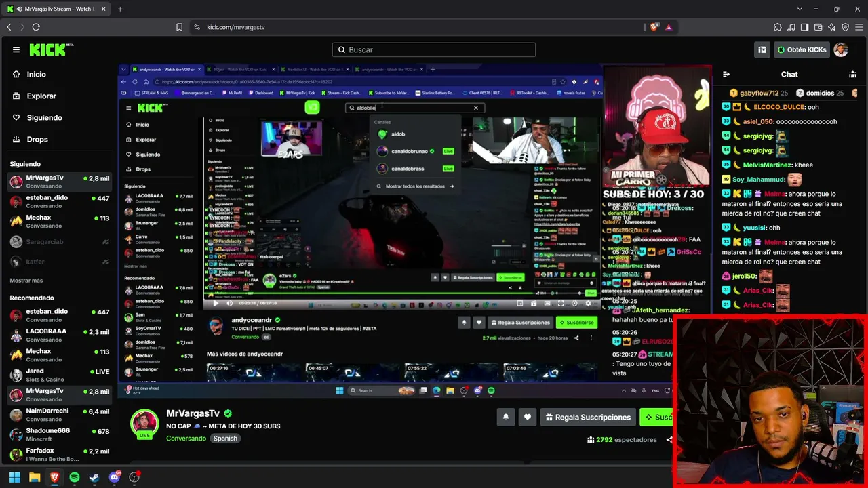Open esteban_dido under Siguiendo list
This screenshot has height=488, width=868.
[x=60, y=201]
